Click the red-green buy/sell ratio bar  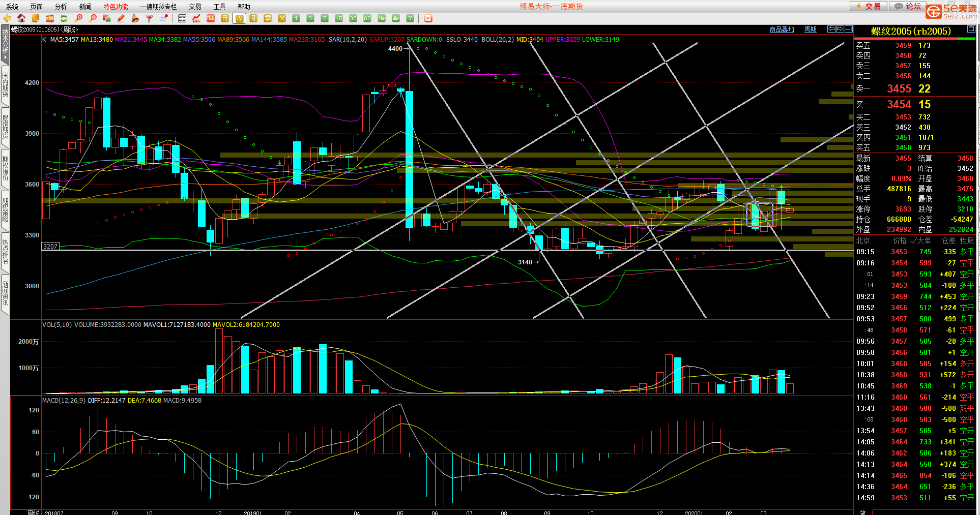[914, 39]
